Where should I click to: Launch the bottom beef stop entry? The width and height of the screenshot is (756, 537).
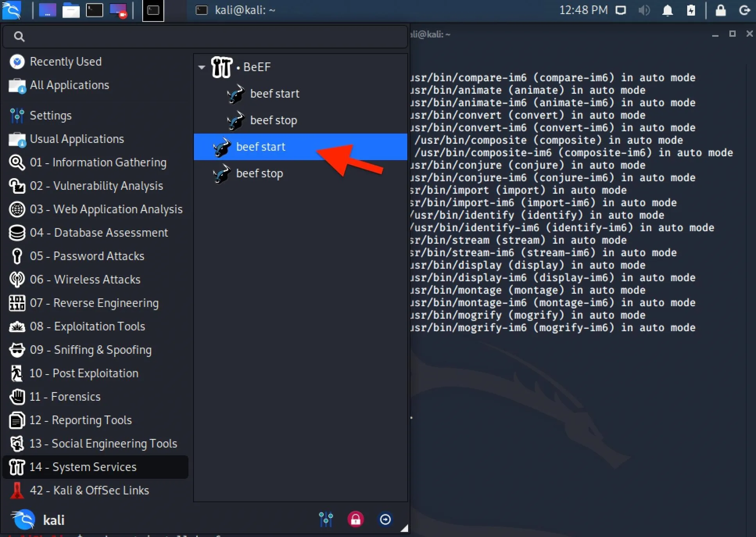tap(300, 173)
